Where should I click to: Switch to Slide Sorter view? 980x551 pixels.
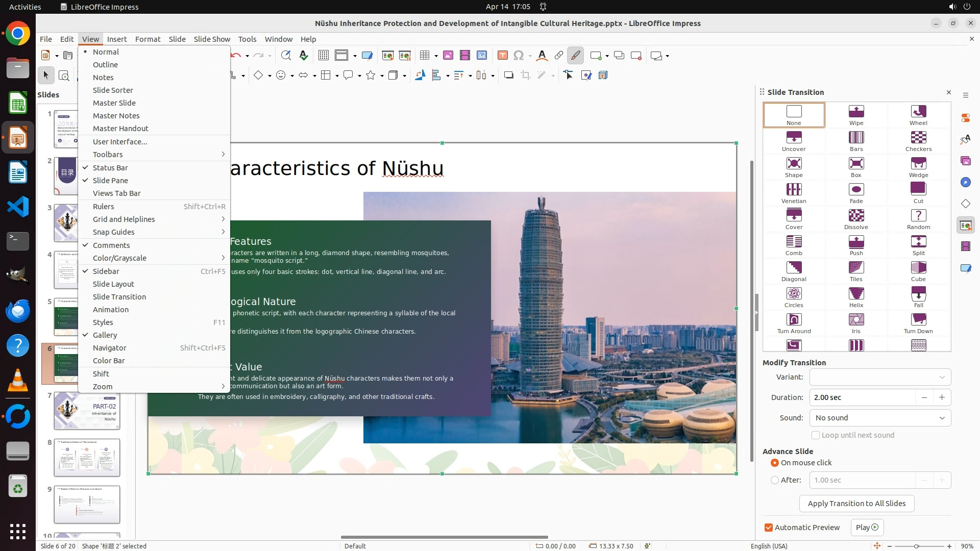coord(113,90)
